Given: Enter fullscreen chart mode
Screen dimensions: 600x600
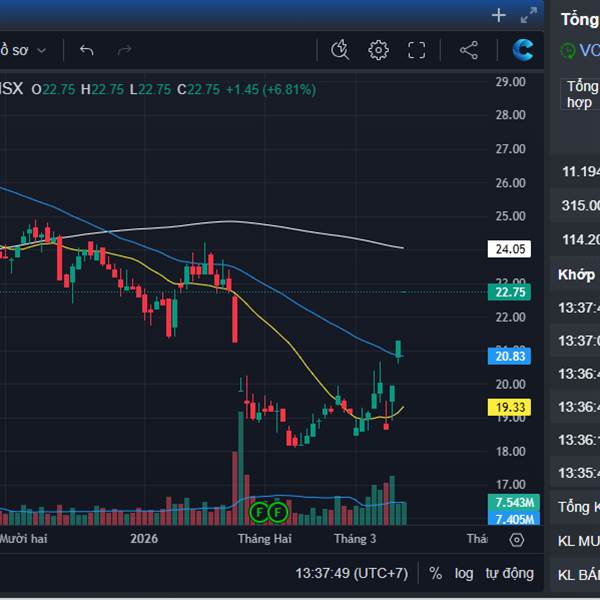Looking at the screenshot, I should coord(417,50).
